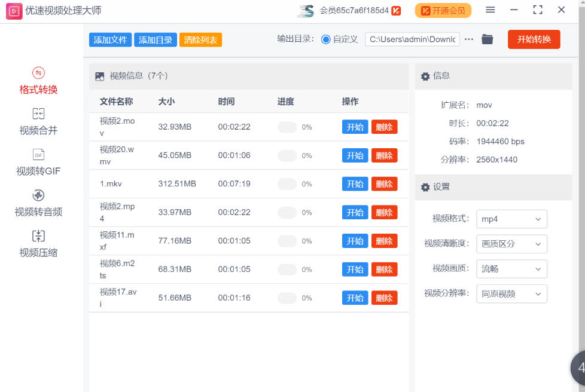Screen dimensions: 585x392
Task: Open the 视频分辨率 dropdown showing 同原视频
Action: 511,293
